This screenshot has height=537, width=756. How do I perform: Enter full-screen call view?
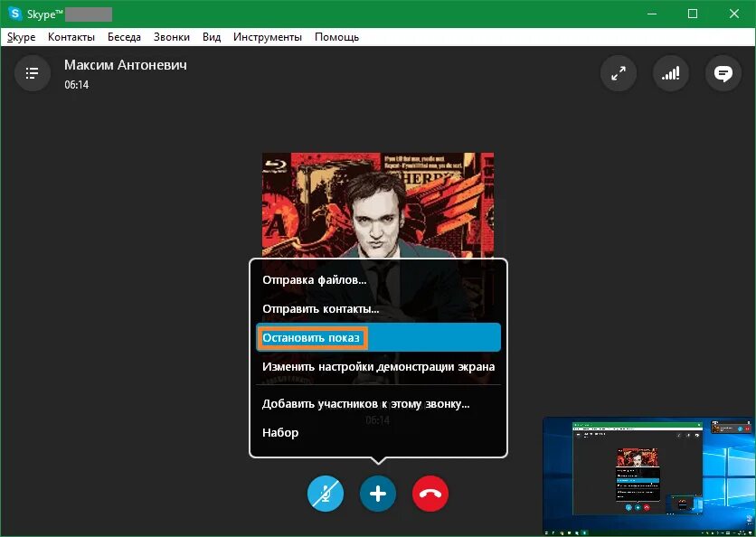[x=619, y=73]
